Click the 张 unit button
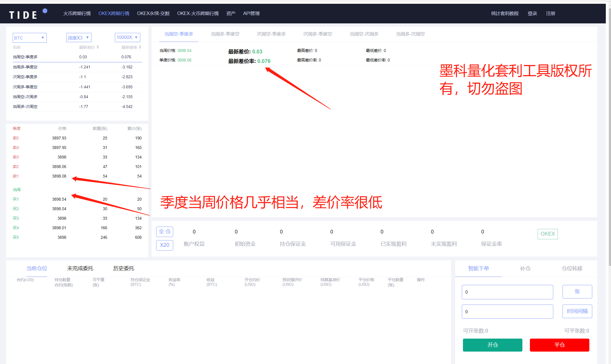This screenshot has height=364, width=611. pos(577,292)
